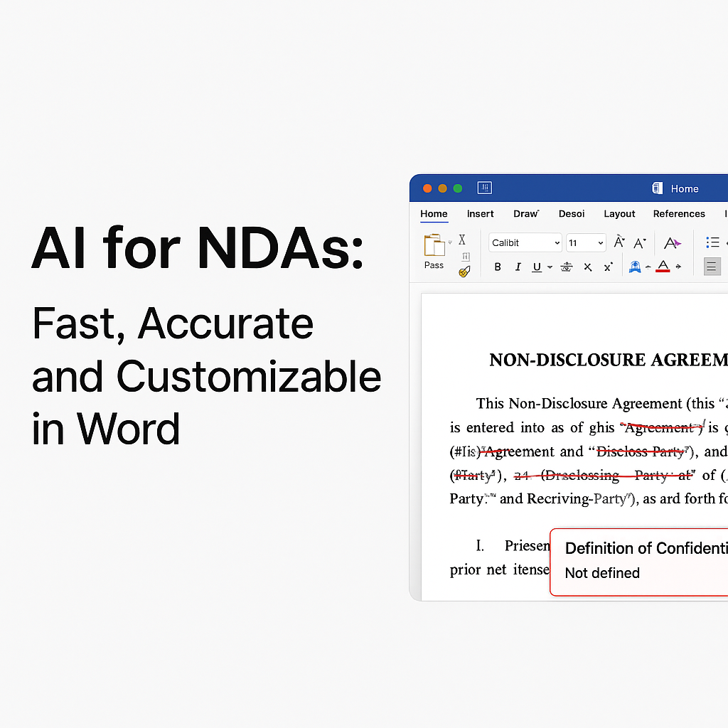Click the "Home" window title text
The image size is (728, 728).
point(685,189)
